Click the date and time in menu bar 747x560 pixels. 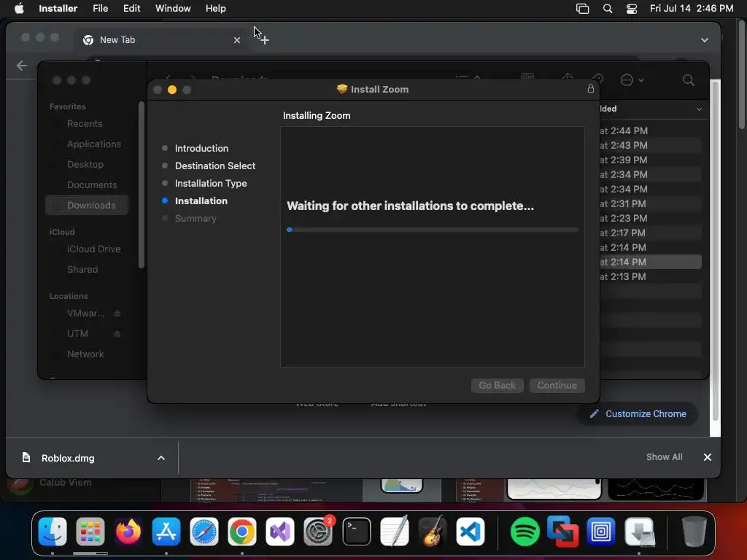pos(692,9)
